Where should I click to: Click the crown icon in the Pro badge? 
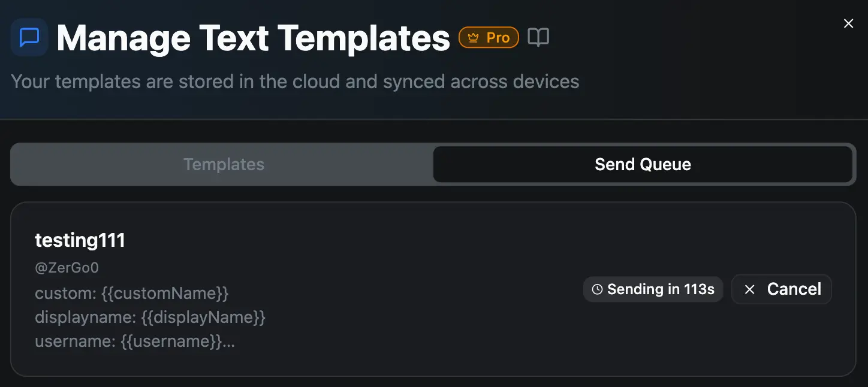473,37
